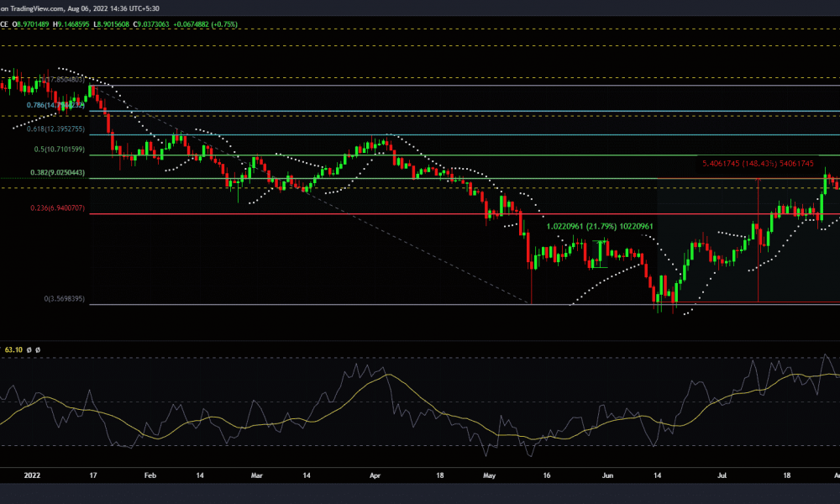Screen dimensions: 840x504
Task: Click the Feb label on time axis
Action: click(150, 475)
